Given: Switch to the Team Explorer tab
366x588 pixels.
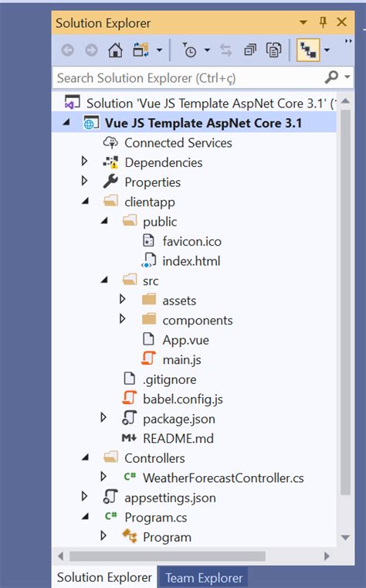Looking at the screenshot, I should point(204,578).
